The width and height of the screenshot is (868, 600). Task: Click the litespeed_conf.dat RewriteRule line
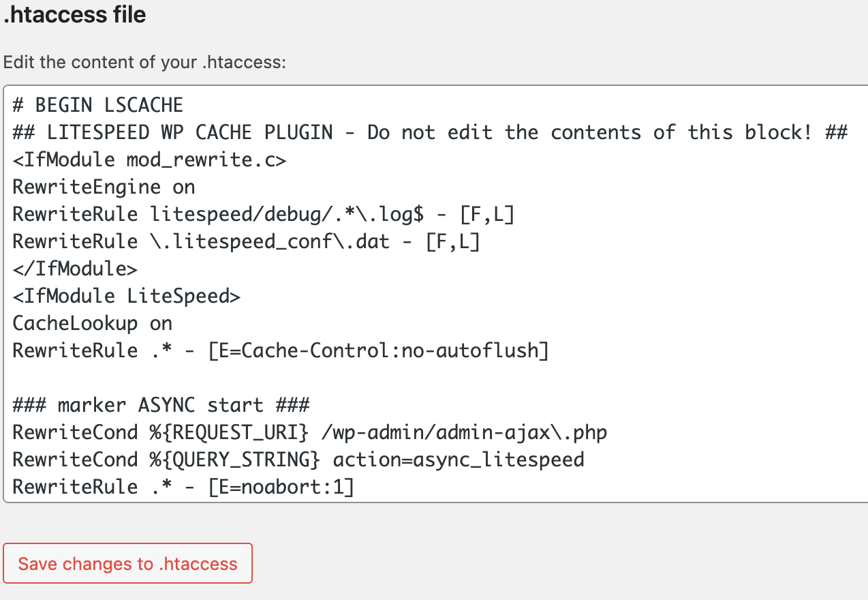pos(245,241)
